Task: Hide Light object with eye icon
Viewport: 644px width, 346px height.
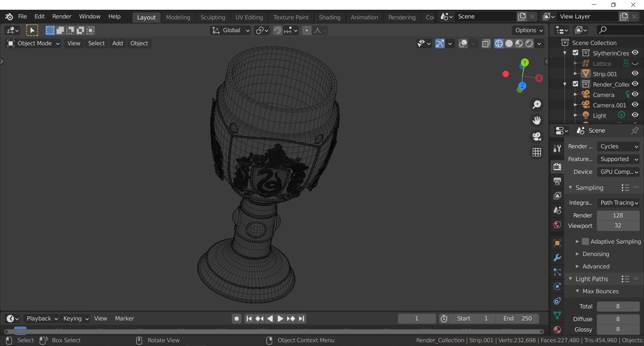Action: click(635, 115)
